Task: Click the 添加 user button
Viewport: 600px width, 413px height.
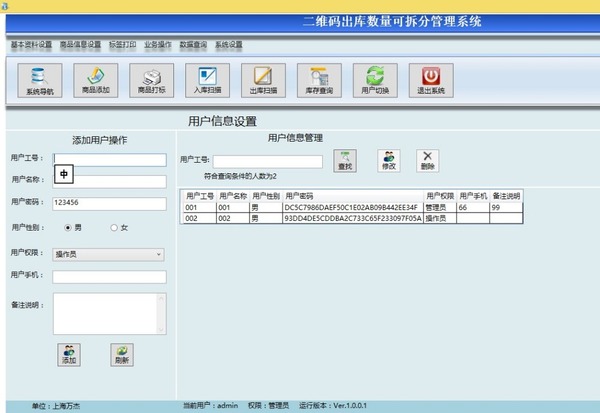Action: pyautogui.click(x=68, y=354)
